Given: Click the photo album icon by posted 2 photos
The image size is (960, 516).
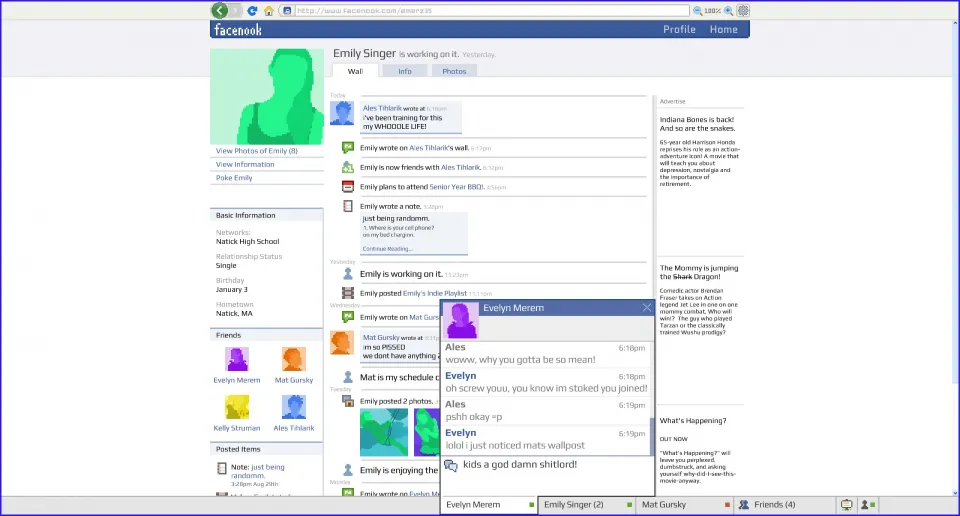Looking at the screenshot, I should (x=348, y=402).
